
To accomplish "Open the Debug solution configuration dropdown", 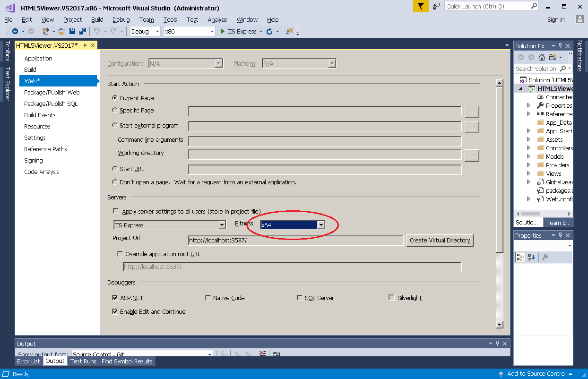I will pyautogui.click(x=157, y=31).
